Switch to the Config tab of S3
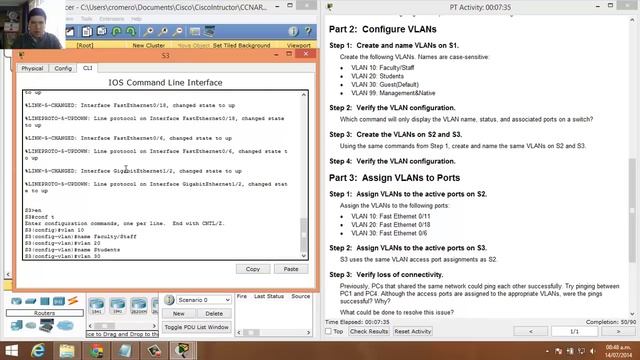The image size is (640, 360). pyautogui.click(x=63, y=68)
